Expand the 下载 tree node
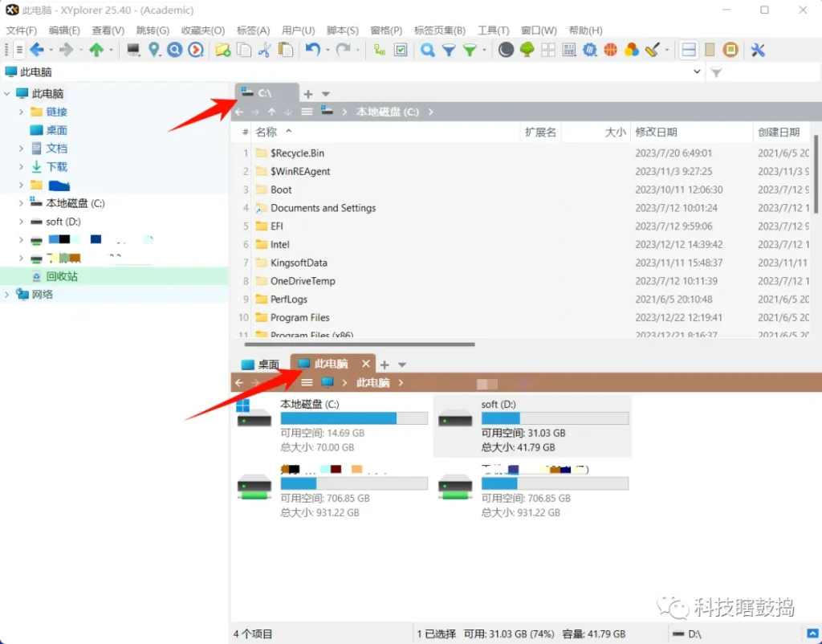 pyautogui.click(x=21, y=167)
